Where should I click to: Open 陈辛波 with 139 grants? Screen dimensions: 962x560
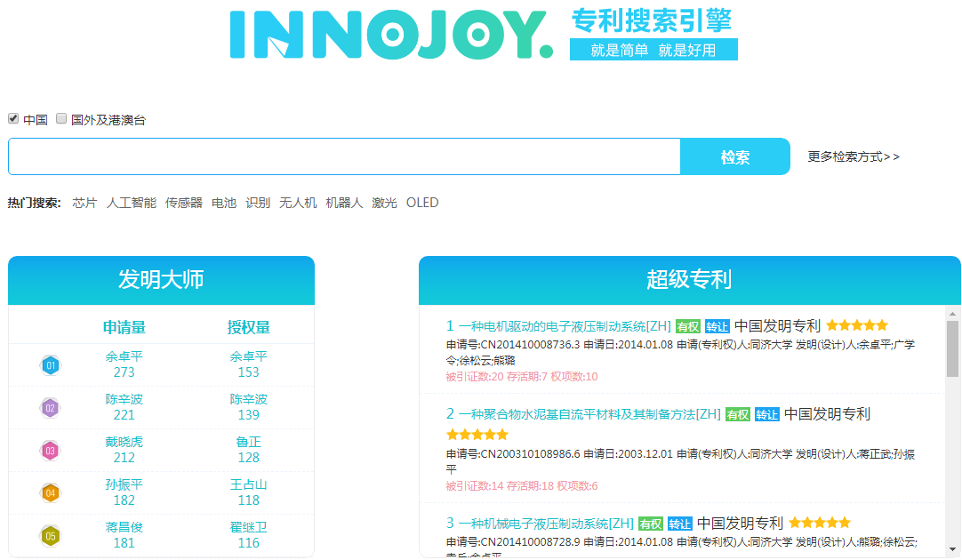coord(248,407)
